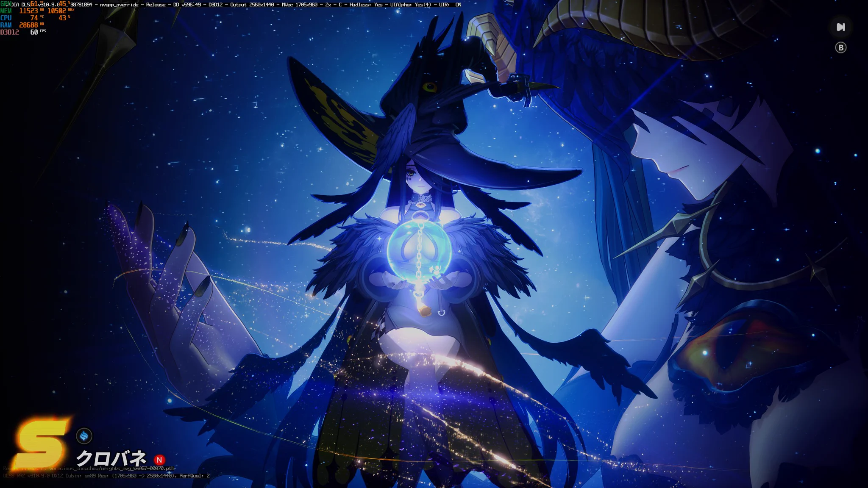
Task: Click the weights_avg .pth debug line
Action: (89, 469)
